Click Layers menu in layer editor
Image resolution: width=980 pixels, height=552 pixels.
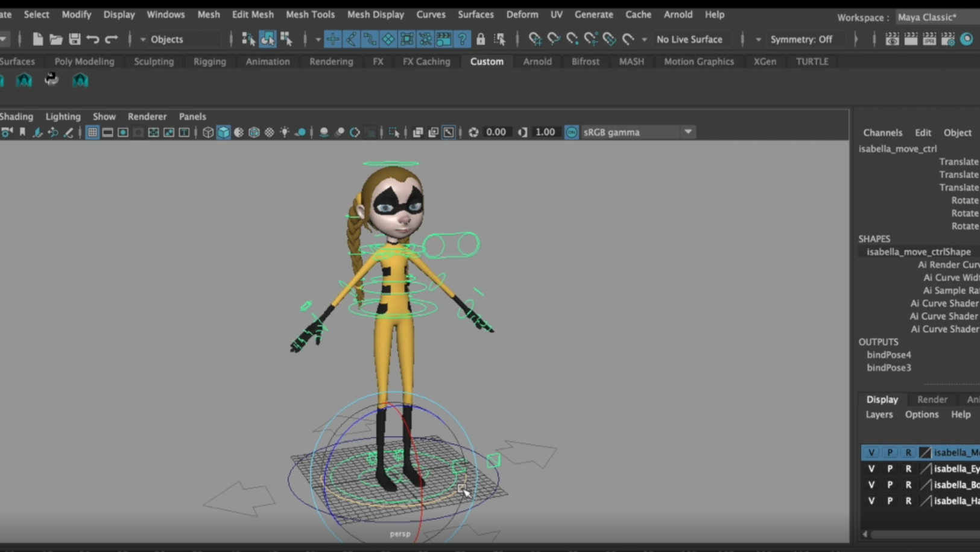coord(879,414)
